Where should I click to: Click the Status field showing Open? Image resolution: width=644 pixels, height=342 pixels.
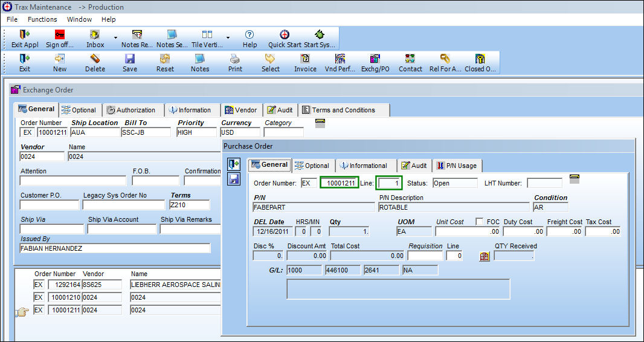coord(455,183)
